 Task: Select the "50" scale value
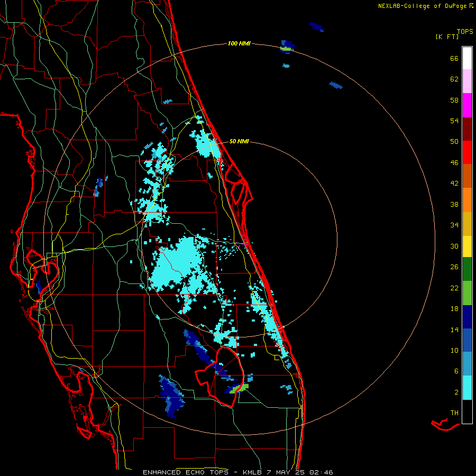tap(454, 141)
